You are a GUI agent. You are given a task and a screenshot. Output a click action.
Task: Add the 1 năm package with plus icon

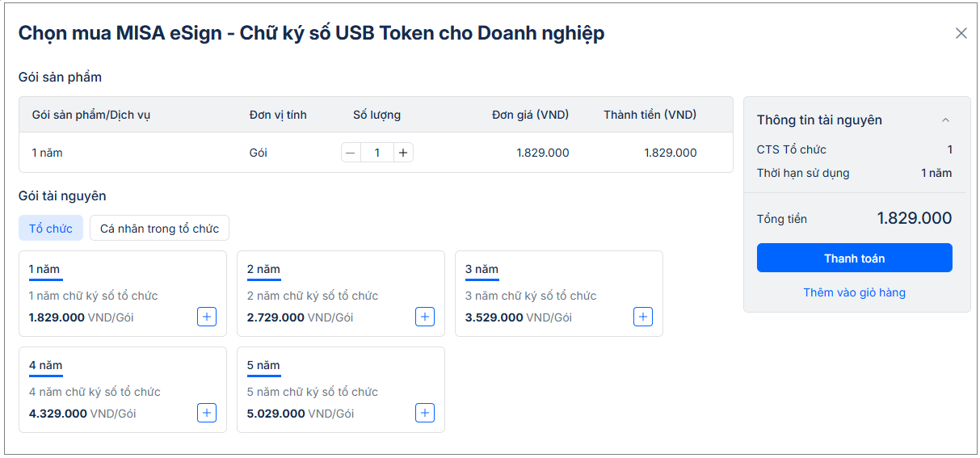pyautogui.click(x=207, y=317)
